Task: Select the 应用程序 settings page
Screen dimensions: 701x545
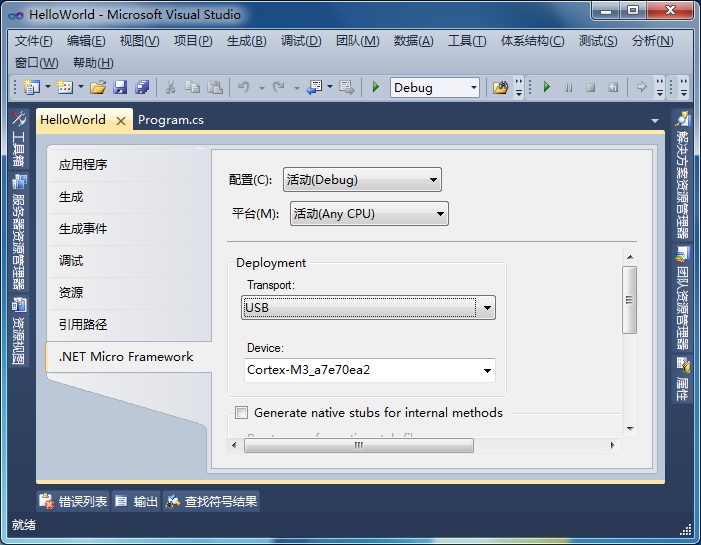Action: pos(130,165)
